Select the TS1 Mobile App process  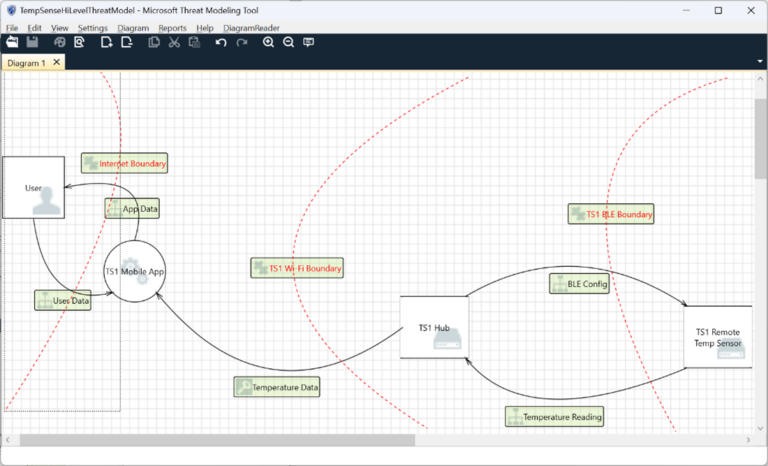134,271
